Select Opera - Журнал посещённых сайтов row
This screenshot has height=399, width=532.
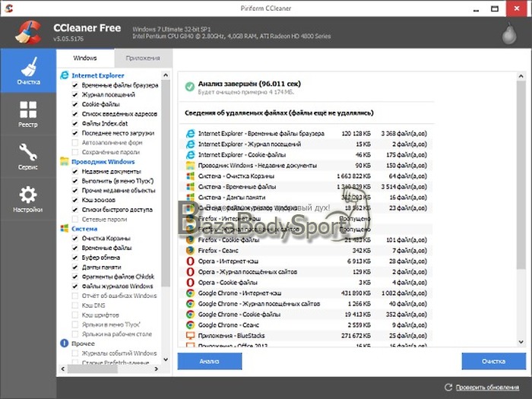(306, 272)
